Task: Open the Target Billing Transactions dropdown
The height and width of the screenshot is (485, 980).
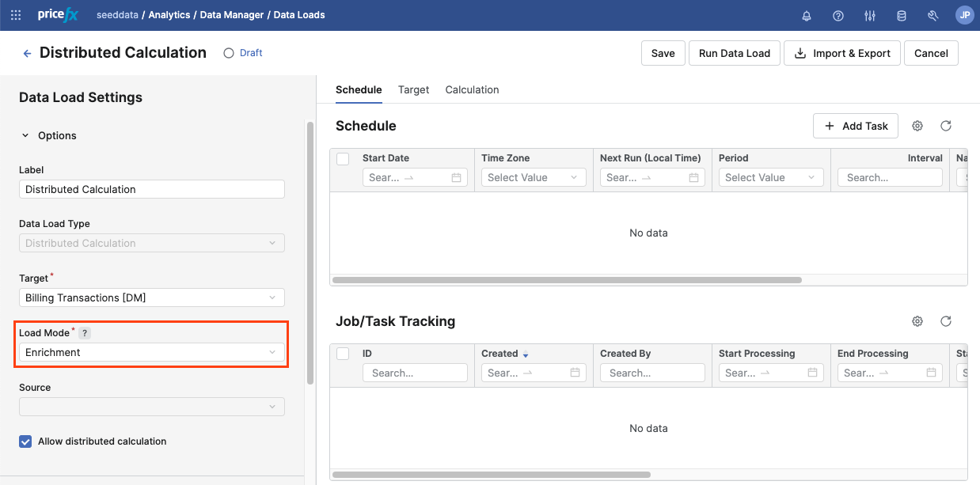Action: point(151,297)
